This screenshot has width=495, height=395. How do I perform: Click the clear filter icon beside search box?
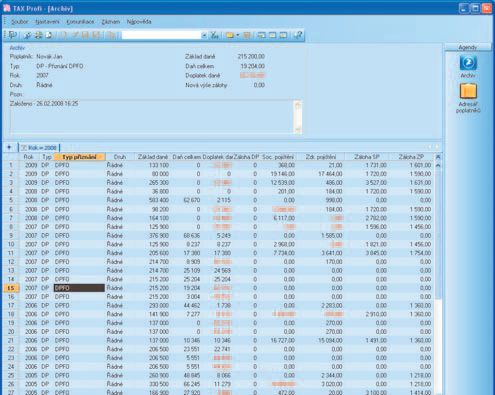pyautogui.click(x=214, y=35)
